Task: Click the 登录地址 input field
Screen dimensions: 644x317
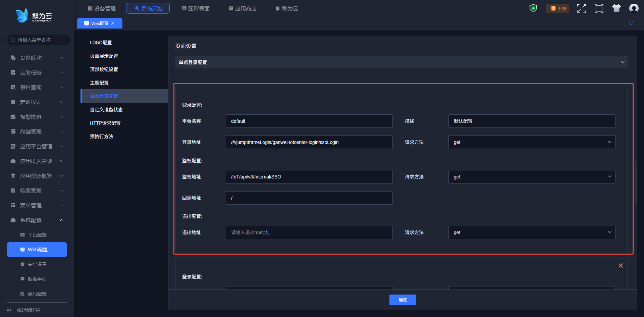Action: coord(309,142)
